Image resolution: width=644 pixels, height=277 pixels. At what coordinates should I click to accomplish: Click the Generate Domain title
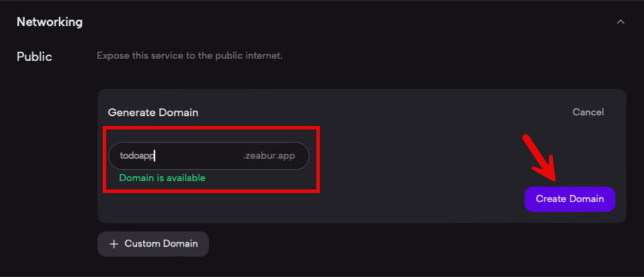point(153,113)
